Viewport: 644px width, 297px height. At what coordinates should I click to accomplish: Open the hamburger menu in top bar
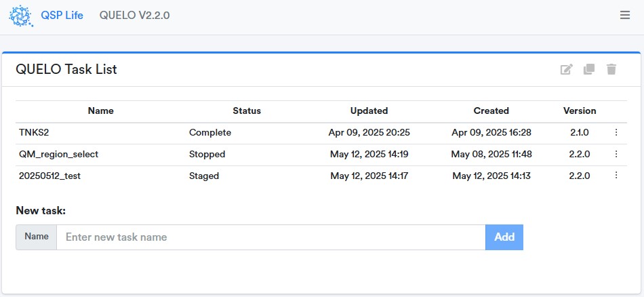click(625, 16)
